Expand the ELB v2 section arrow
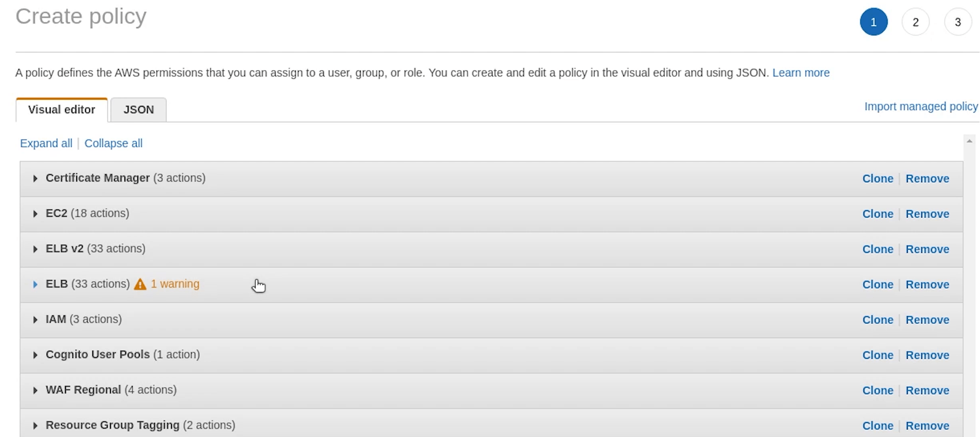This screenshot has height=437, width=980. (x=35, y=249)
